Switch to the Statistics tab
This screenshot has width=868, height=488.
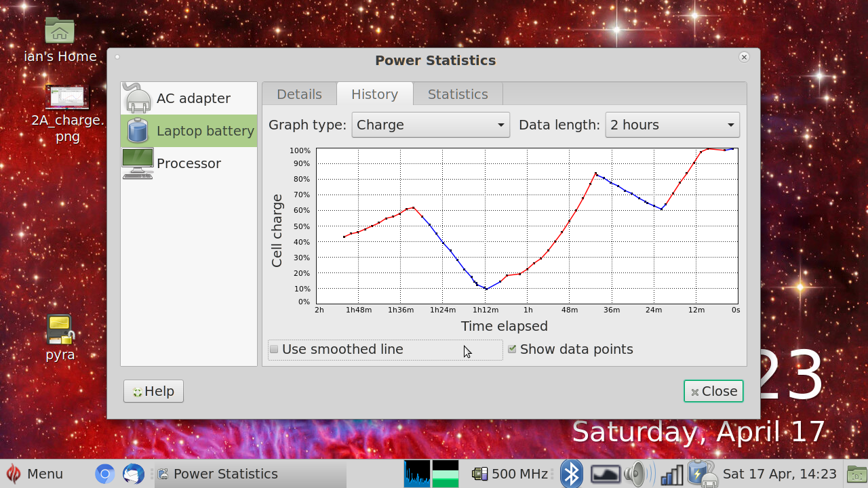point(458,94)
